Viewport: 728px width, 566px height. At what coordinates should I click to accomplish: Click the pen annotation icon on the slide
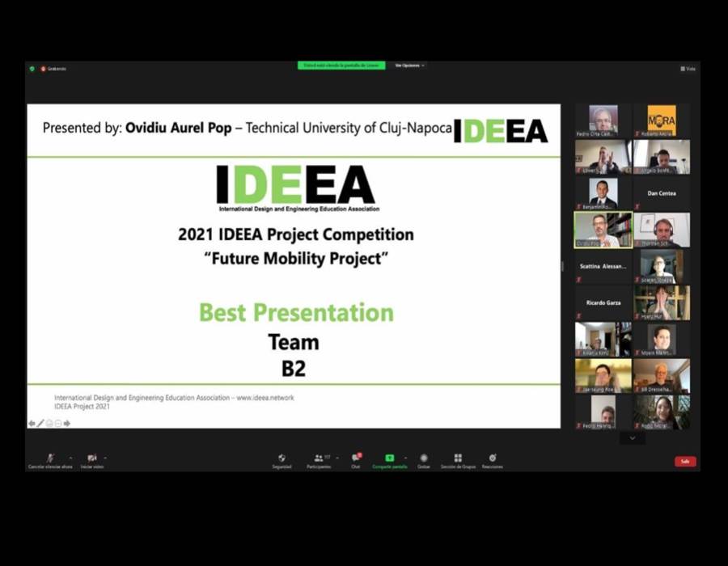tap(40, 423)
